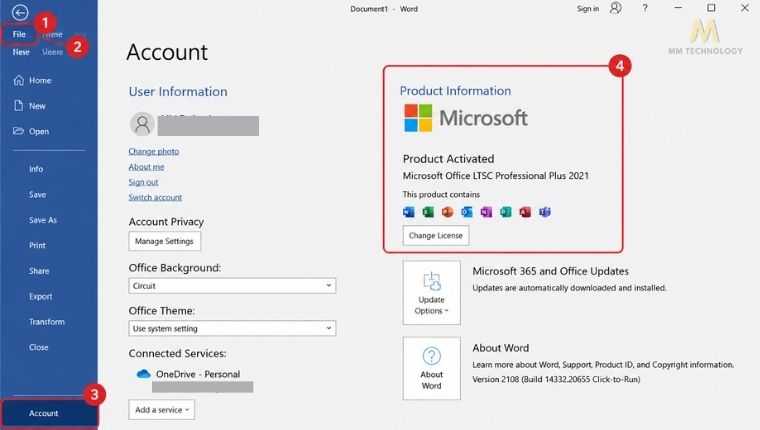Image resolution: width=760 pixels, height=430 pixels.
Task: Click the user profile avatar picture
Action: [x=142, y=124]
